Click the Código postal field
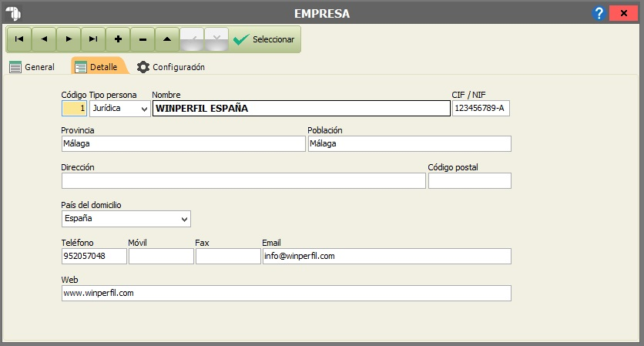The height and width of the screenshot is (346, 644). click(x=469, y=181)
